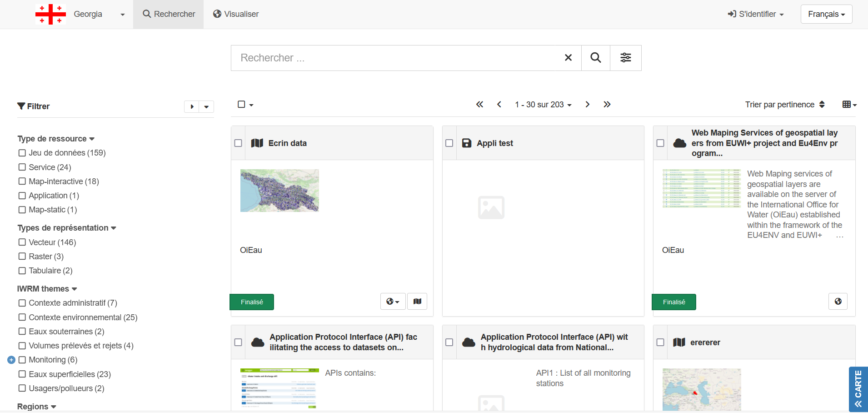Open S'identifier login dropdown
Viewport: 868px width, 413px height.
pos(755,14)
